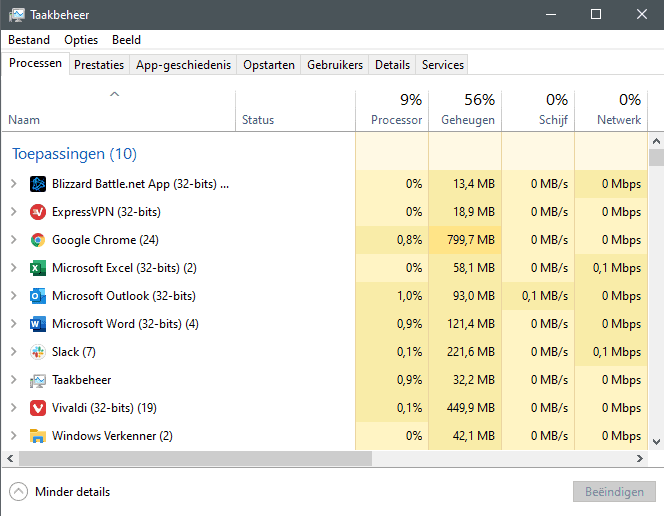The width and height of the screenshot is (664, 516).
Task: Click the vertical scrollbar thumb
Action: 656,157
